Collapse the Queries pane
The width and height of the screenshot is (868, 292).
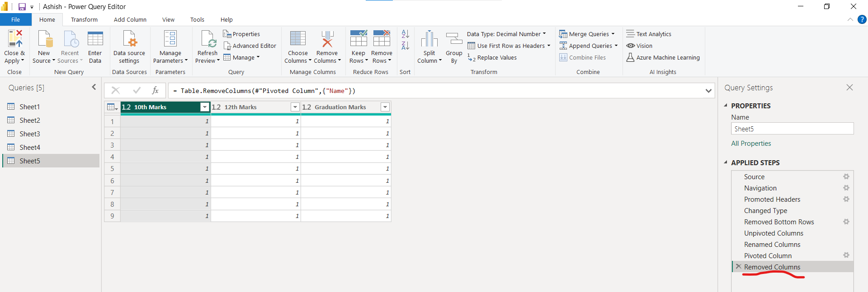pyautogui.click(x=94, y=87)
